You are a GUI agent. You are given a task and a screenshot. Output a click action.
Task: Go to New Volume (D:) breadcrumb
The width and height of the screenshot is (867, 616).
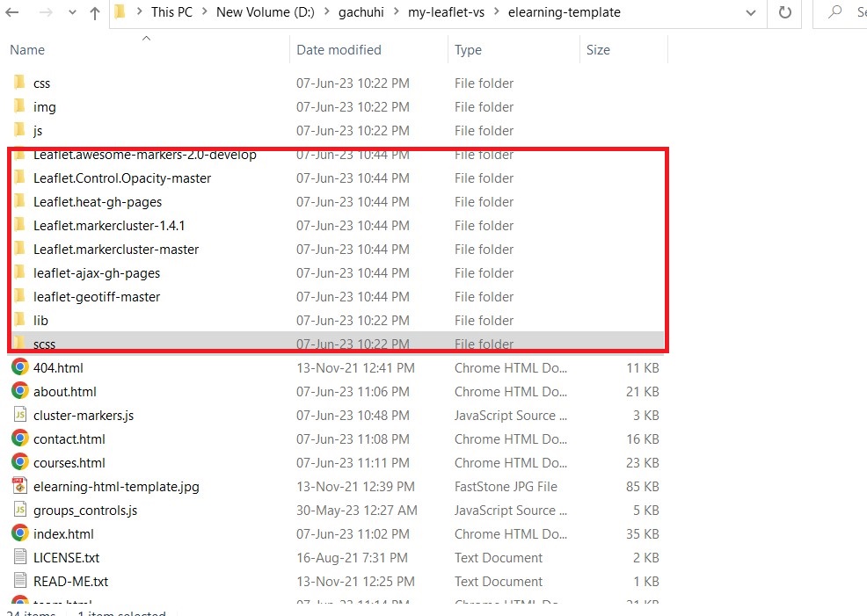pyautogui.click(x=265, y=12)
